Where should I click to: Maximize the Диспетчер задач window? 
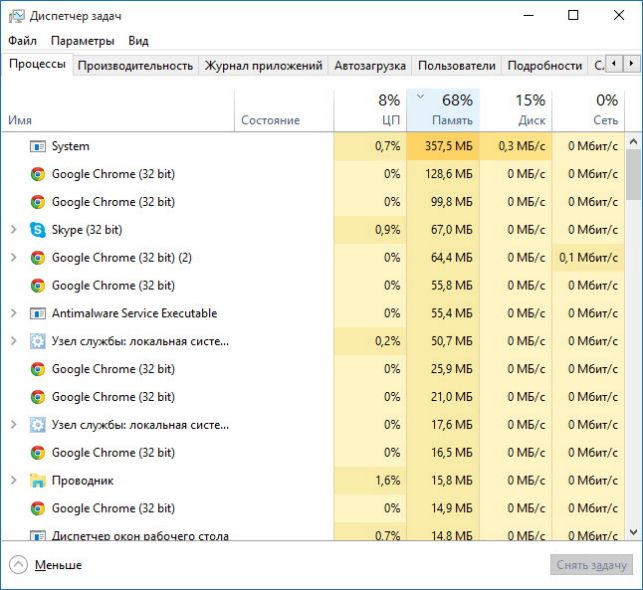[x=573, y=16]
